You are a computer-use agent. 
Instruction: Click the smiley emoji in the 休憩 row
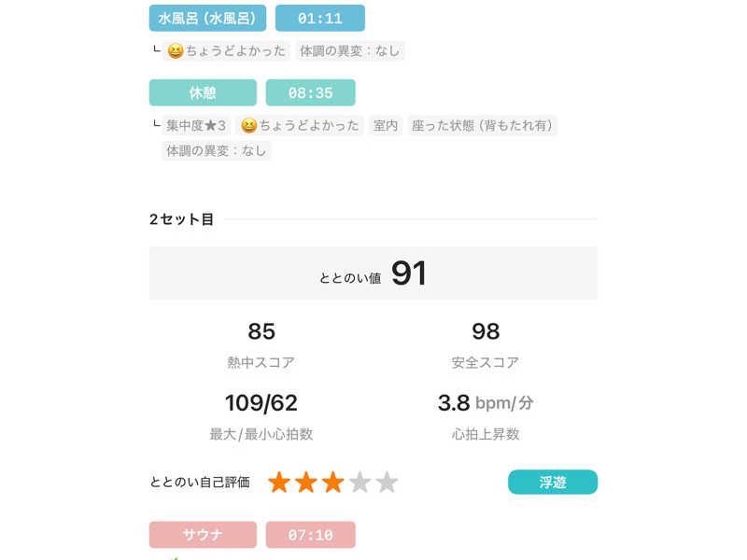click(248, 125)
